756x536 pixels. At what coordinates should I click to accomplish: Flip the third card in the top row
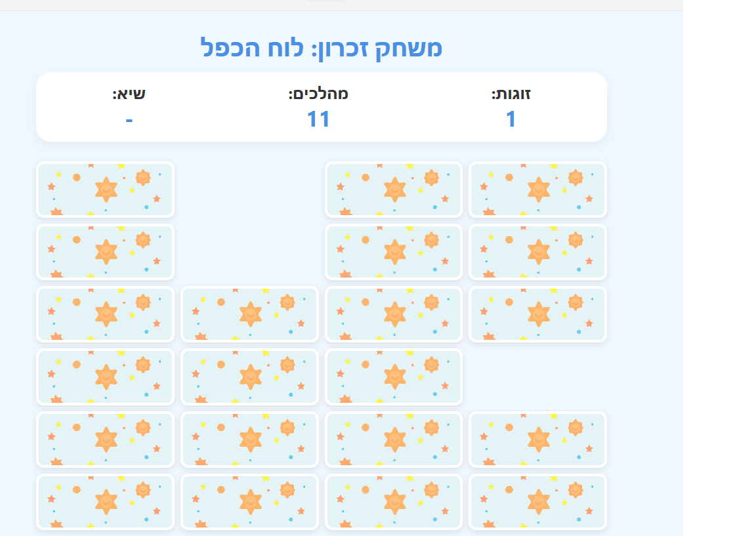[394, 190]
